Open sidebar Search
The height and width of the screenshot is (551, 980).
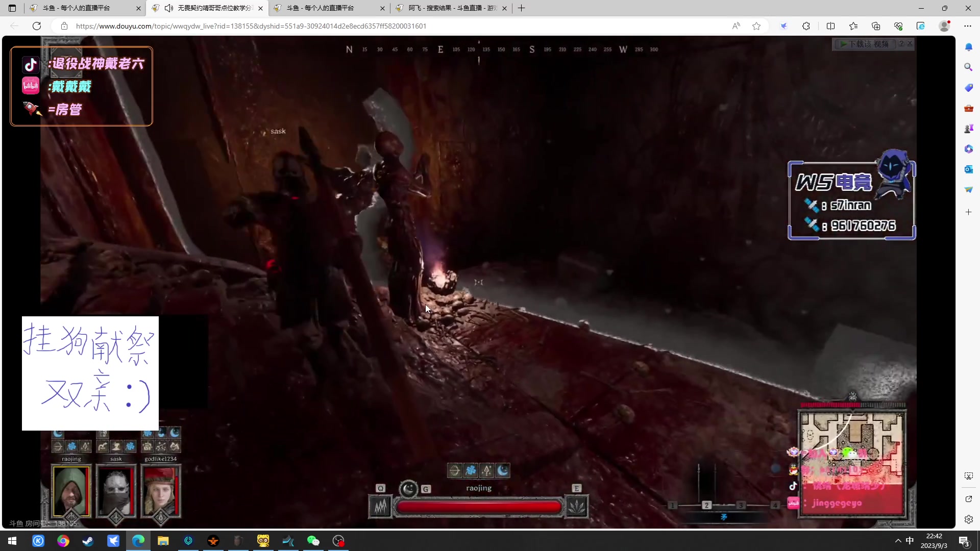(x=968, y=67)
